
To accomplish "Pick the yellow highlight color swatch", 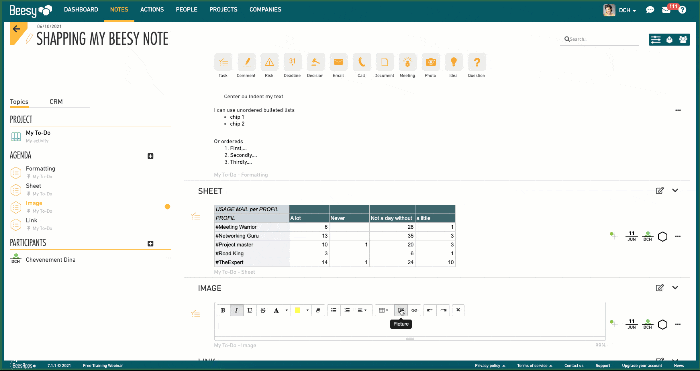I will (298, 310).
